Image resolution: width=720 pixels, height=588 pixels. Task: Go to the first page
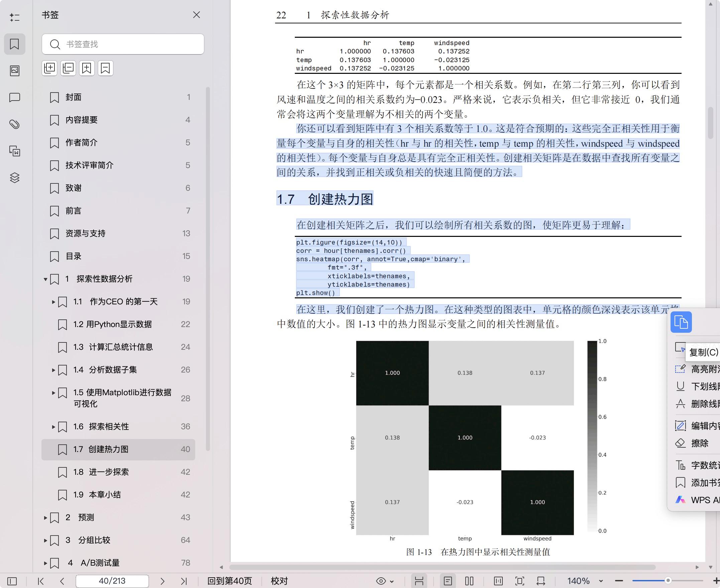point(41,581)
